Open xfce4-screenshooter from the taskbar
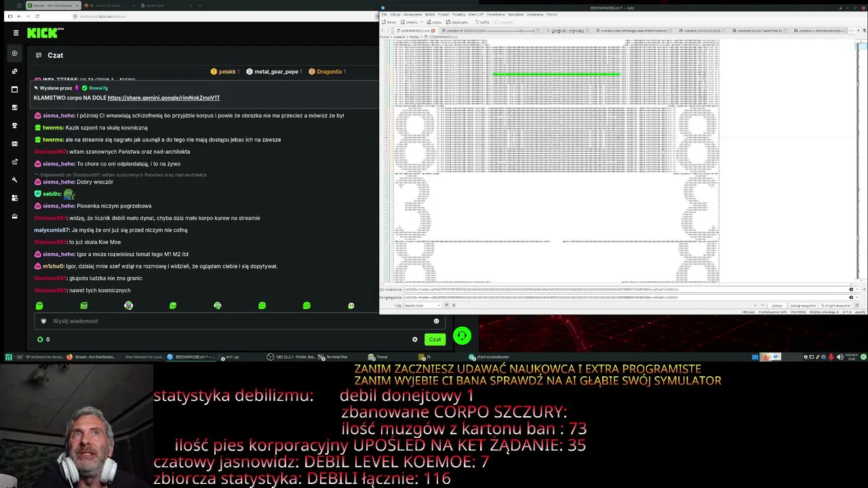 [489, 357]
